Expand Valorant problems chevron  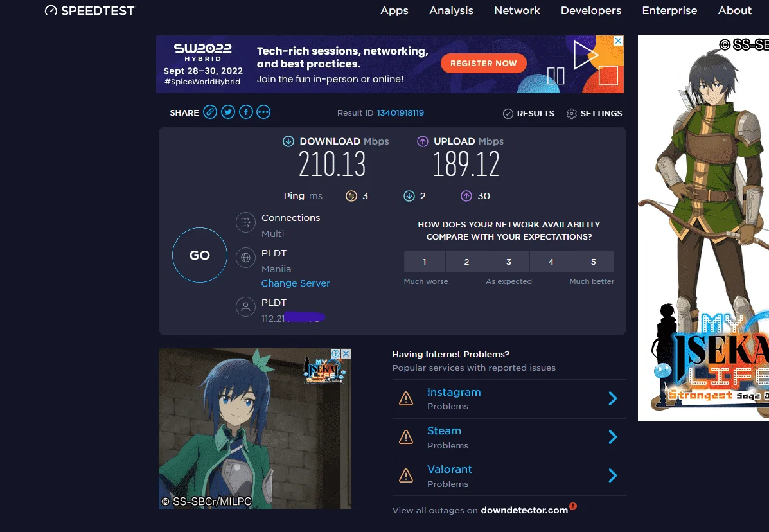click(612, 475)
